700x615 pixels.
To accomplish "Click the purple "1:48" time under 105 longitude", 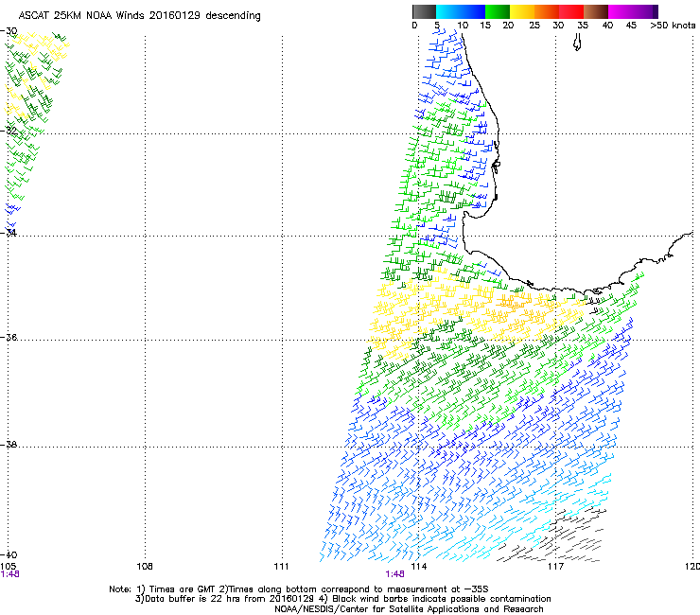I will pyautogui.click(x=9, y=574).
